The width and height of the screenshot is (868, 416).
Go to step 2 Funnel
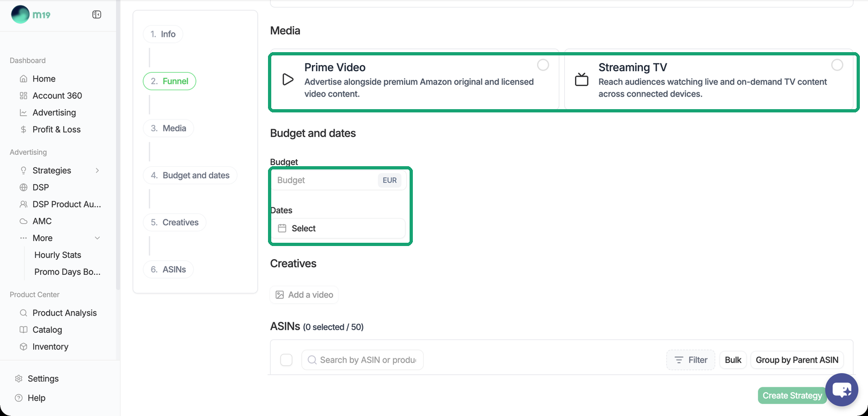pos(170,81)
